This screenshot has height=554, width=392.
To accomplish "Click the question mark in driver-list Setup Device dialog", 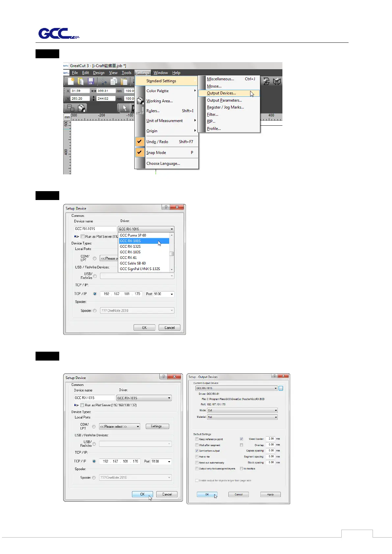I will click(x=166, y=207).
